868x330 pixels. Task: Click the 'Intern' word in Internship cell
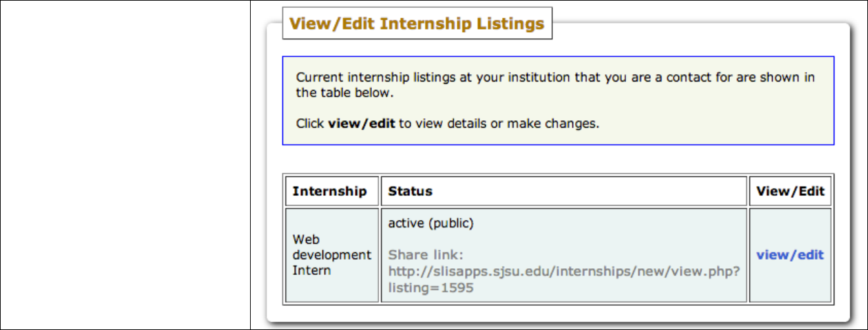click(x=312, y=270)
